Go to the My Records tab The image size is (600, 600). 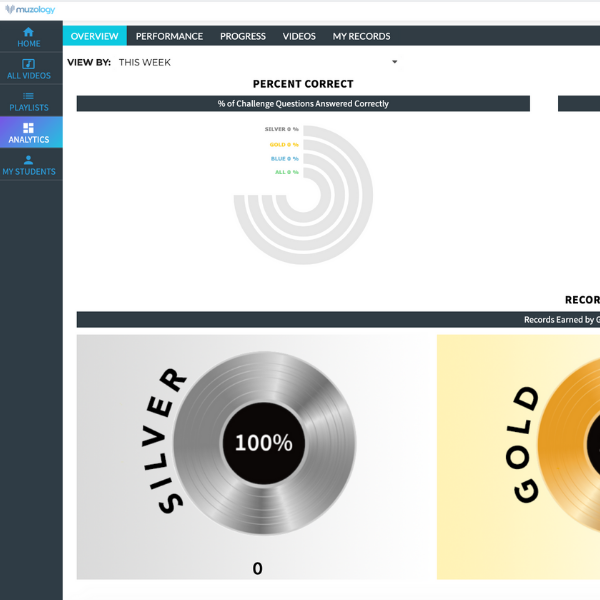click(361, 36)
